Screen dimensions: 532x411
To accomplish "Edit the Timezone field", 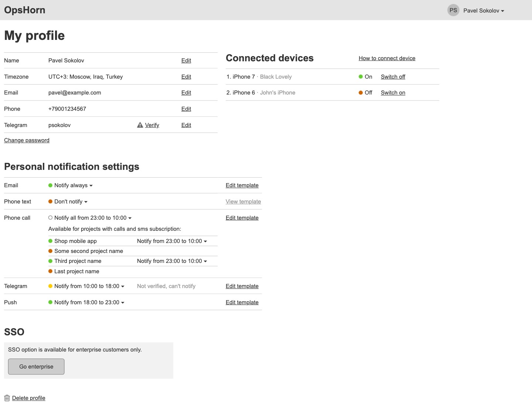I will point(186,77).
